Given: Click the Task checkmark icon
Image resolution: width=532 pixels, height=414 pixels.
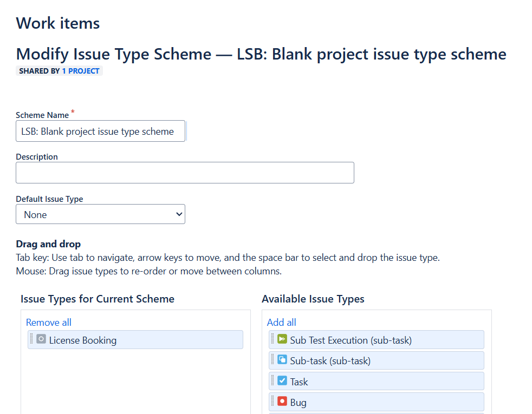Looking at the screenshot, I should point(282,380).
